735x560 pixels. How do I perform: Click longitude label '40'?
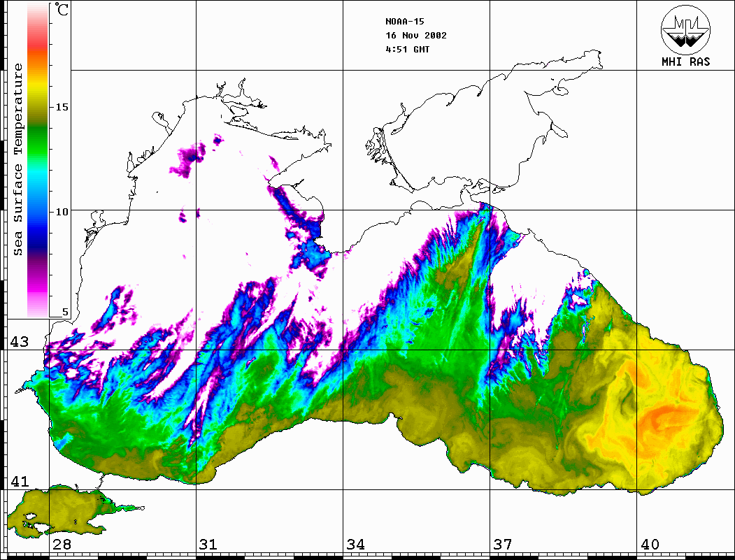pyautogui.click(x=650, y=544)
